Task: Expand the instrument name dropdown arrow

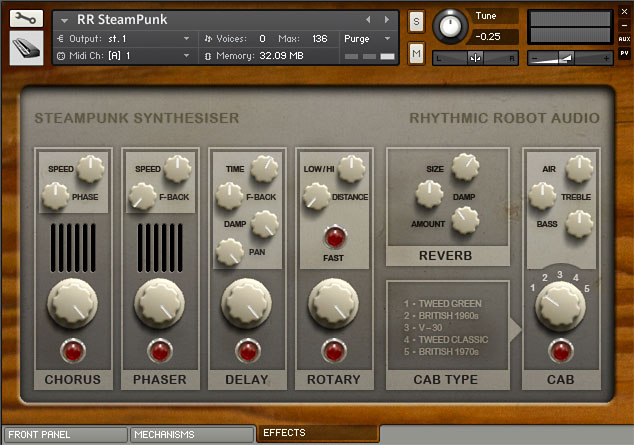Action: (x=64, y=20)
